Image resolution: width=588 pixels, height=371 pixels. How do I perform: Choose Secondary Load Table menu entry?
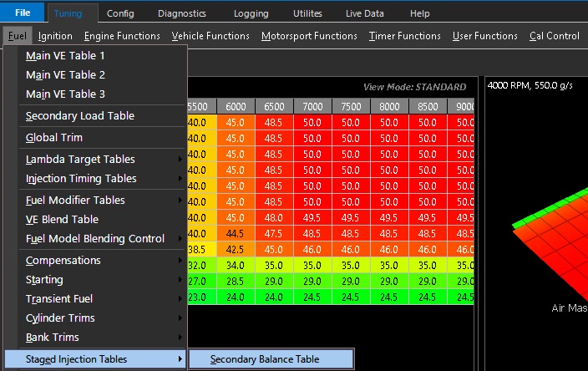coord(79,116)
